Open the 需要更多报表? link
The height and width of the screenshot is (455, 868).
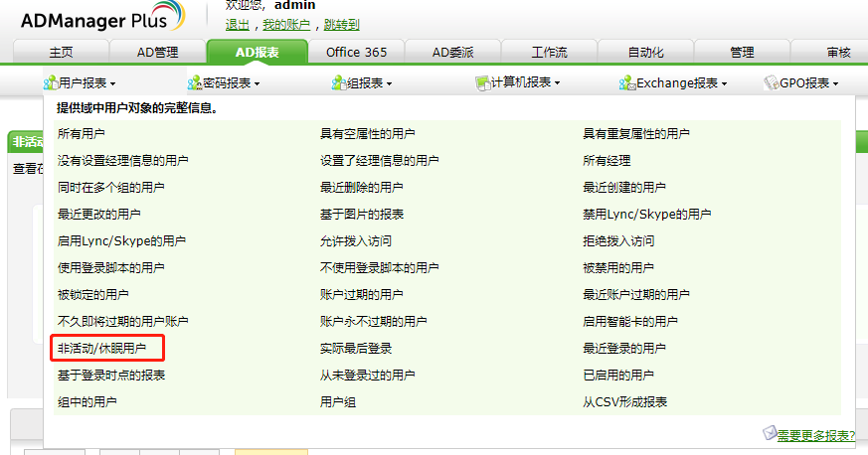click(x=816, y=436)
